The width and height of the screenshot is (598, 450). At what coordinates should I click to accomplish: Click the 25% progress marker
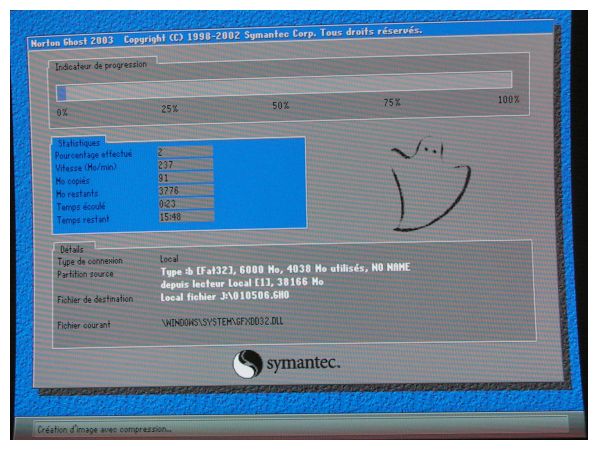[169, 109]
